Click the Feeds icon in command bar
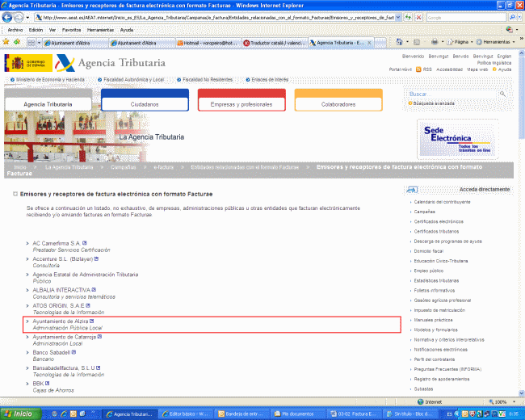This screenshot has width=525, height=420. click(417, 42)
